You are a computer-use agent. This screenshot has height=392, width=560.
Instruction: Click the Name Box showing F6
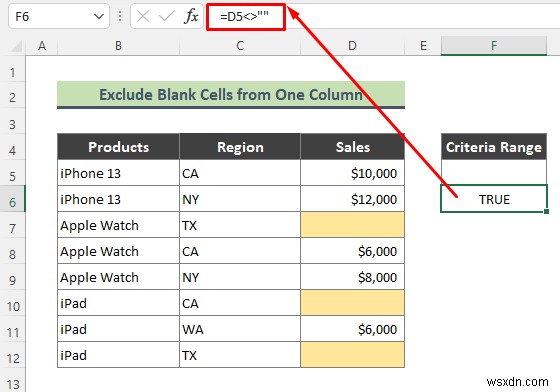pyautogui.click(x=59, y=16)
